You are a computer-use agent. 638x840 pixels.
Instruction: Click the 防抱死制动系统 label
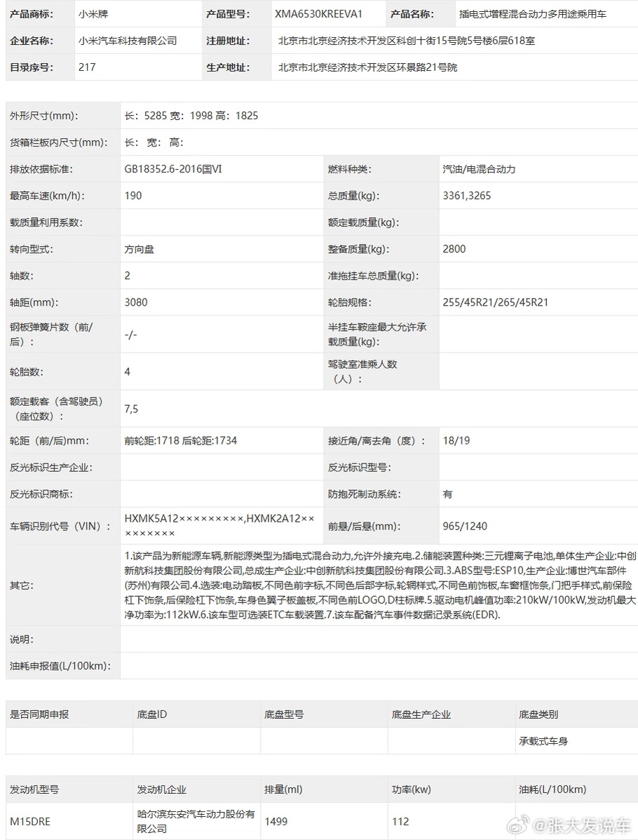click(365, 494)
